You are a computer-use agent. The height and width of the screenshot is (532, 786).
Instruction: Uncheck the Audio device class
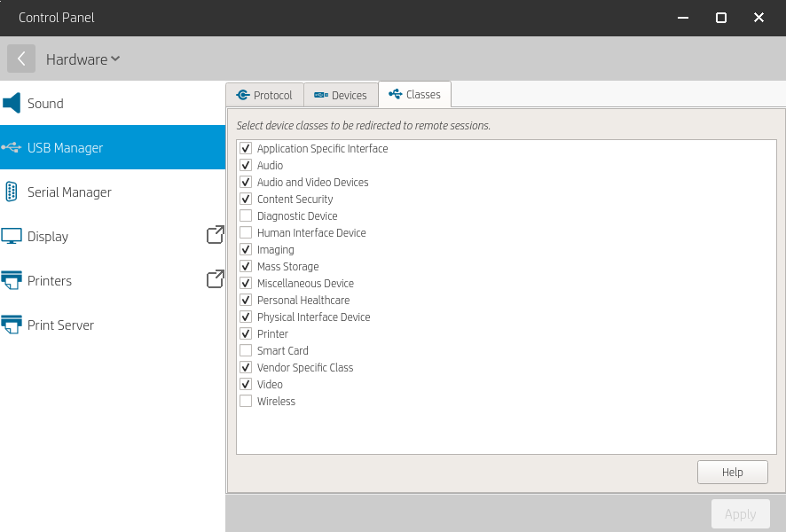pyautogui.click(x=246, y=165)
